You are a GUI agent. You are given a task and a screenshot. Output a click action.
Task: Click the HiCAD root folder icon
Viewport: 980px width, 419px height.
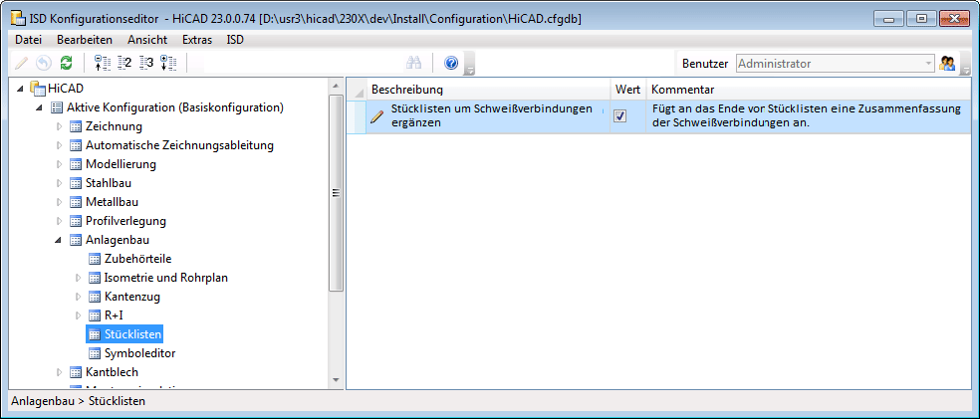38,89
